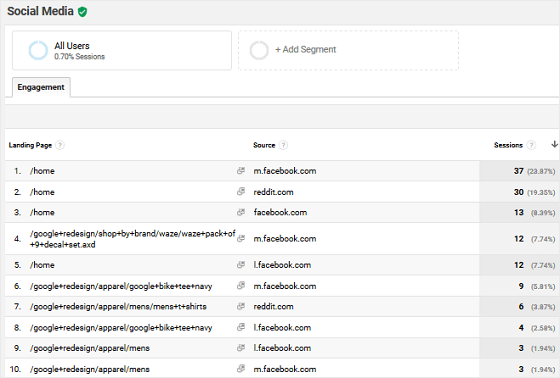Open the waze+pack+of+9+decal+set.axd landing page

[132, 239]
